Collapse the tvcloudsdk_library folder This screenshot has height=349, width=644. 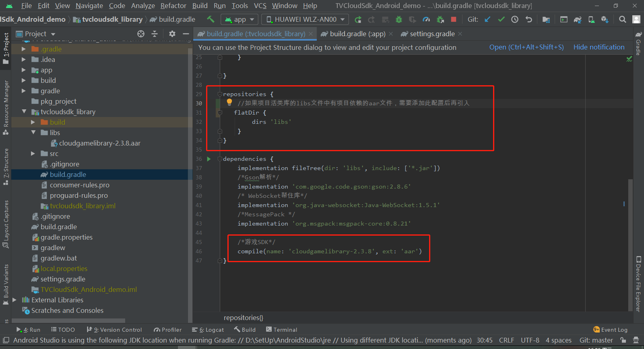[24, 112]
